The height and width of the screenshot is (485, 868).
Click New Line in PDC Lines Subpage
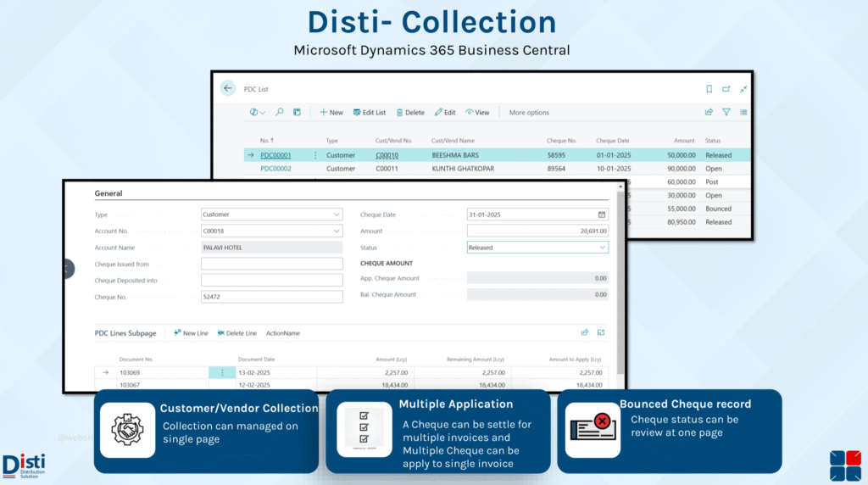coord(191,333)
